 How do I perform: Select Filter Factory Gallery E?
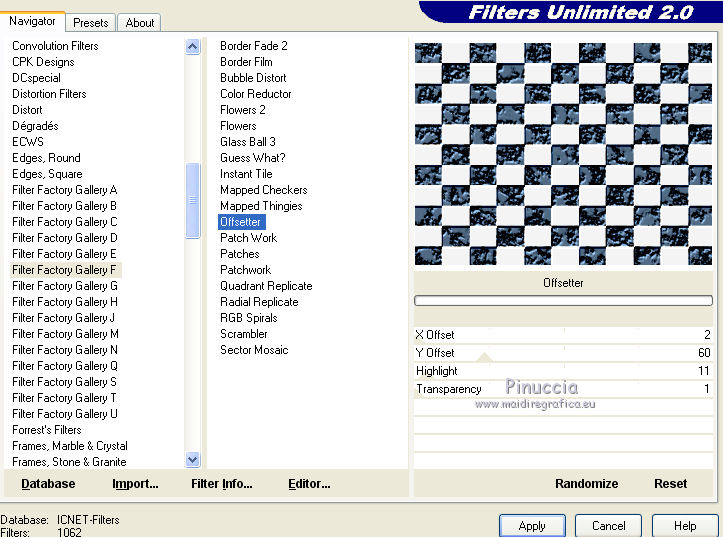64,254
